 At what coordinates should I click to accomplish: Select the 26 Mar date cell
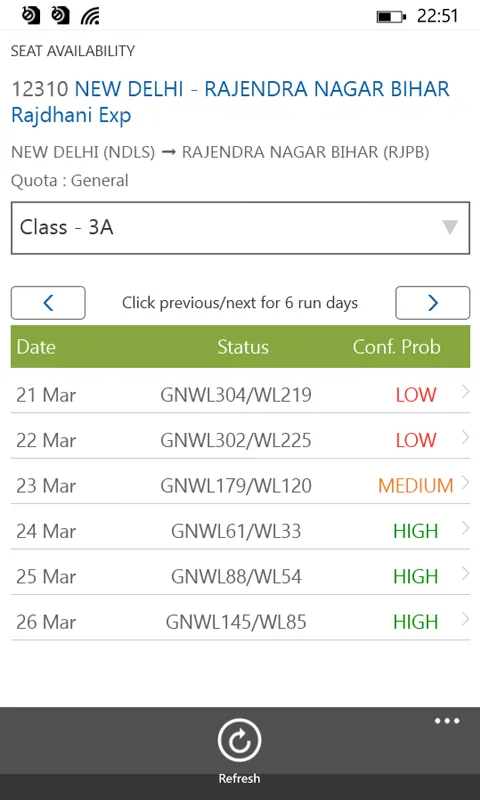point(46,622)
